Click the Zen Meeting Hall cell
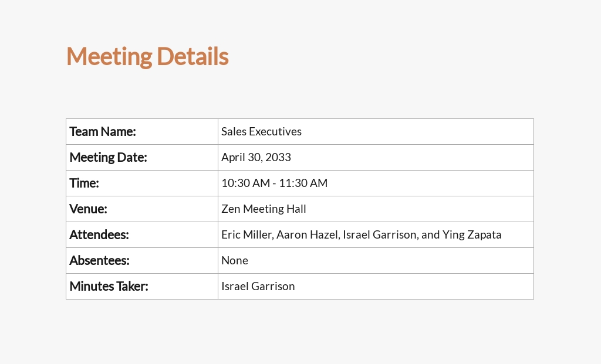 pos(376,209)
